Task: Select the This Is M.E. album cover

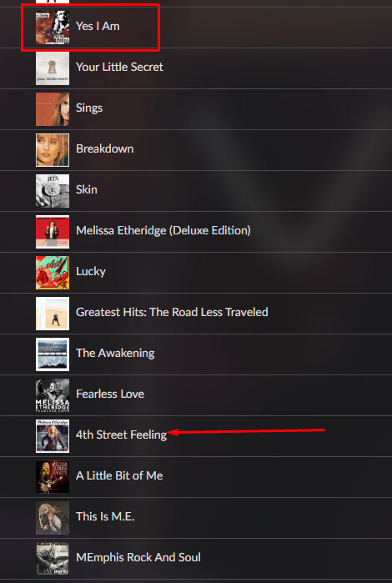Action: [x=53, y=518]
